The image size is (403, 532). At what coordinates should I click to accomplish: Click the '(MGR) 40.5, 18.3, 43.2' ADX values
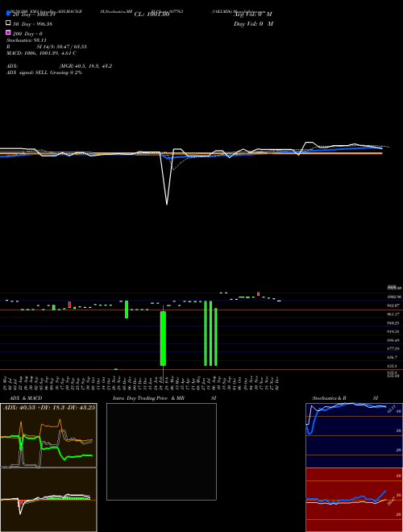click(85, 66)
